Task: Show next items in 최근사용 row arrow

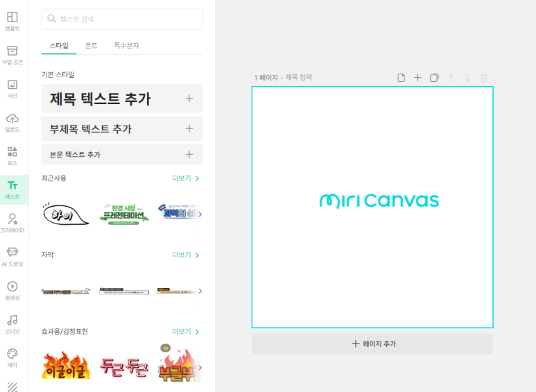Action: pyautogui.click(x=200, y=214)
